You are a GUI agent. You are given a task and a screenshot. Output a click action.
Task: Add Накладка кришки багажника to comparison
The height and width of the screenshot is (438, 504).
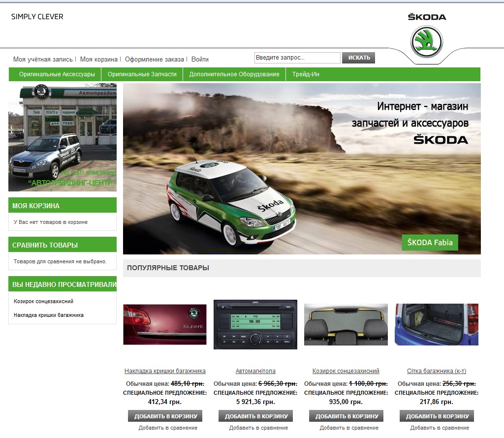pyautogui.click(x=168, y=428)
